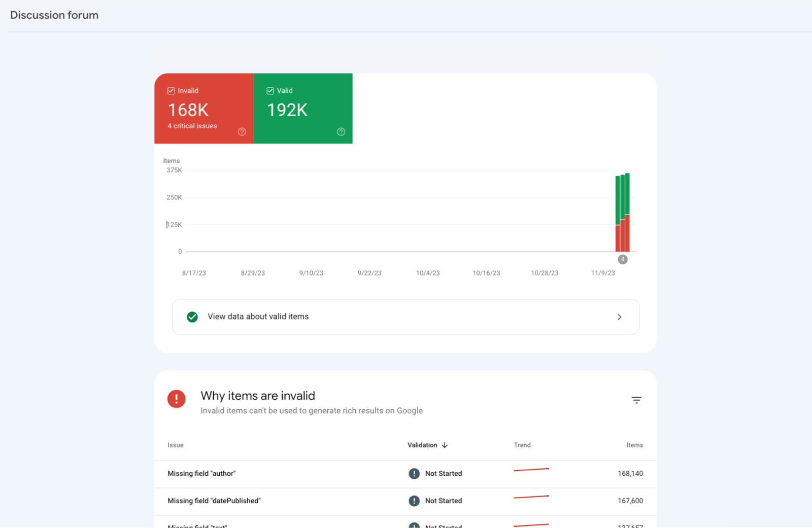Select the date marker badge under the chart

[x=623, y=259]
